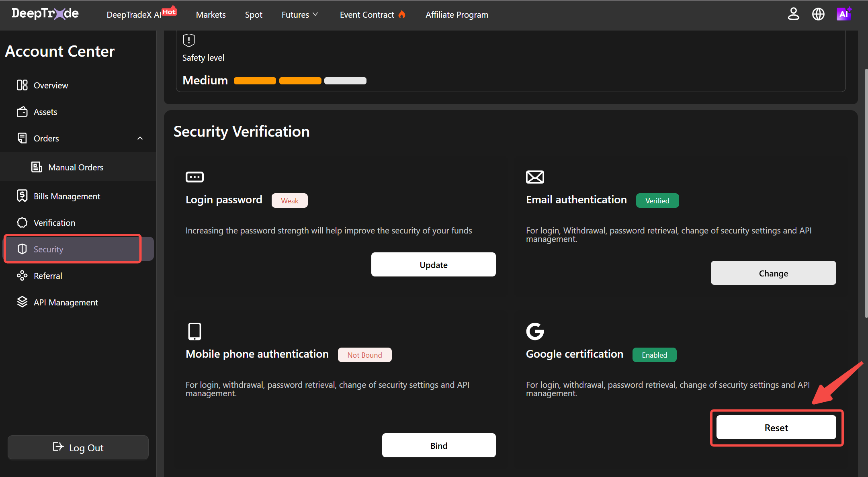The width and height of the screenshot is (868, 477).
Task: Click the Login password title
Action: tap(224, 200)
